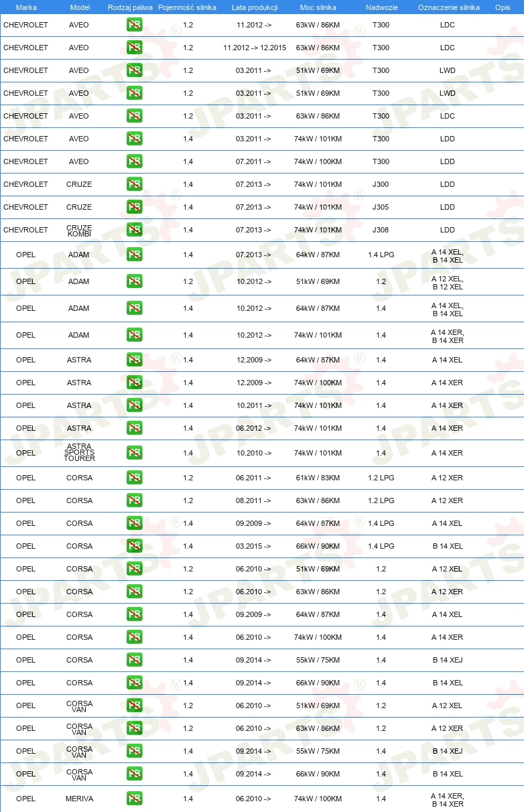Click the Model column header
This screenshot has width=524, height=812.
[x=79, y=7]
